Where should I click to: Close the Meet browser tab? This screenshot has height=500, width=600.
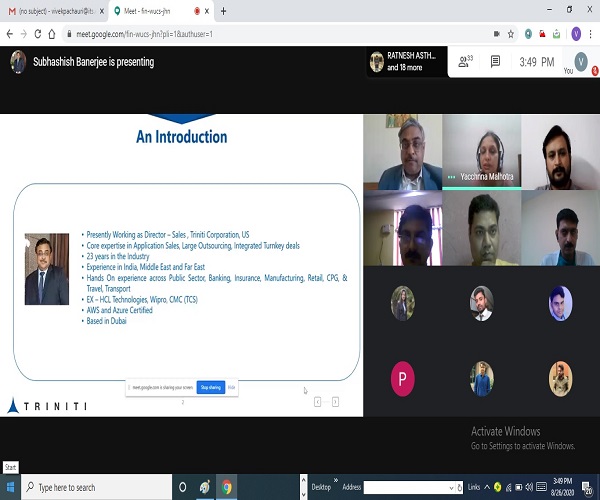coord(207,11)
